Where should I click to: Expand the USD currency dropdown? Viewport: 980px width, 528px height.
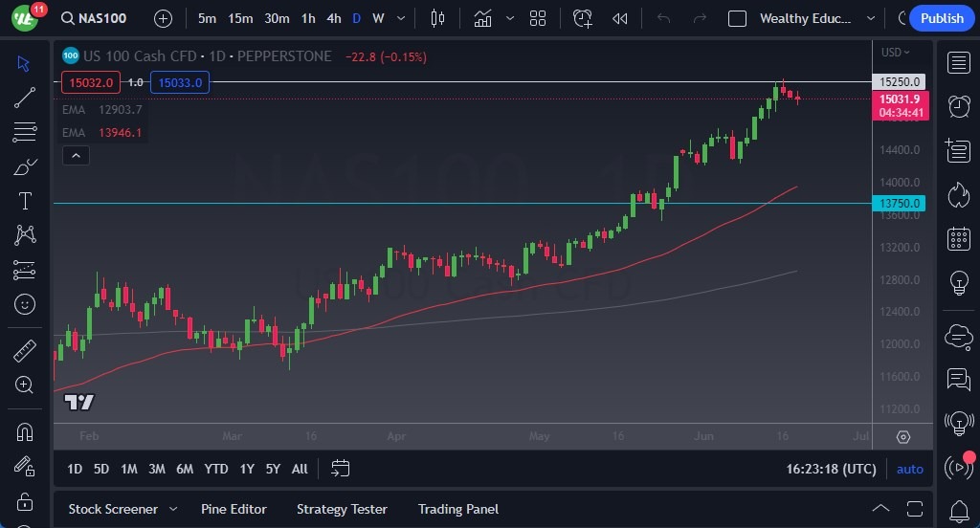(896, 53)
